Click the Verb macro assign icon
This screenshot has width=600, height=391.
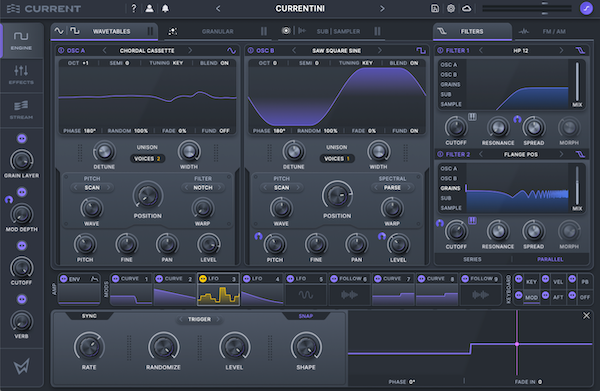(22, 299)
